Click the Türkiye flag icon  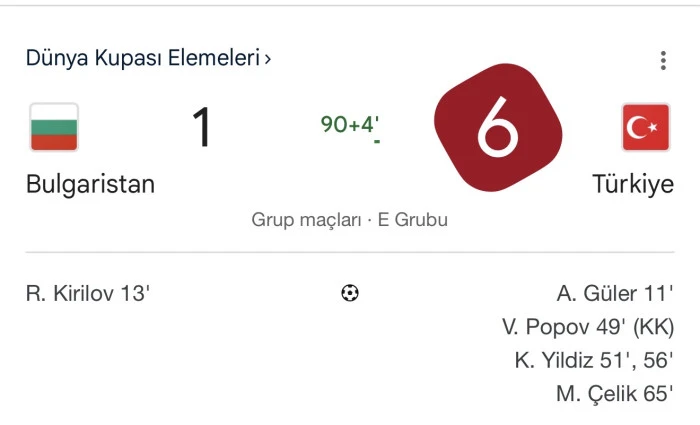[646, 127]
